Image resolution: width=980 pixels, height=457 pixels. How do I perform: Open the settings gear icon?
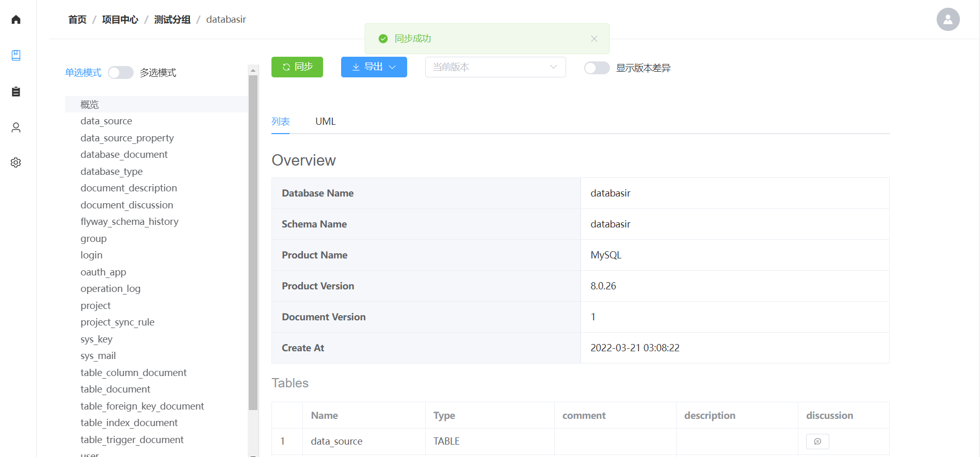click(16, 162)
